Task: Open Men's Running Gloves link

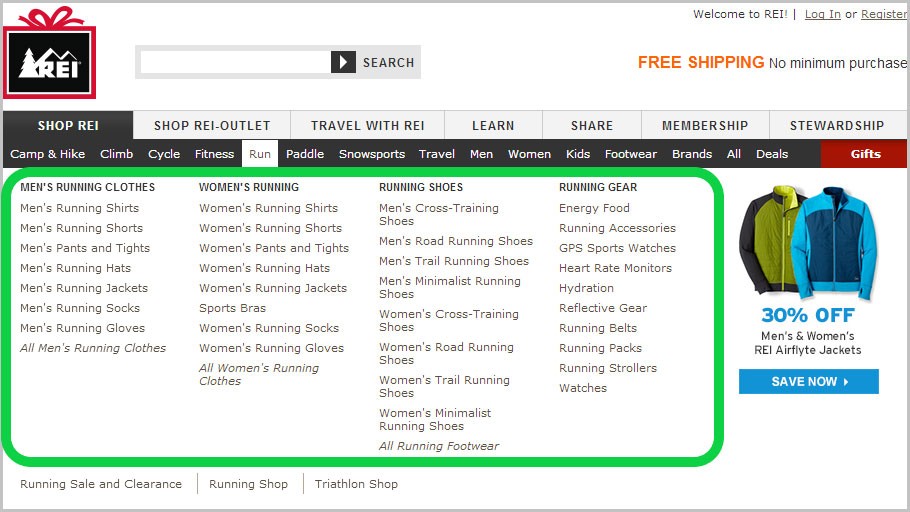Action: (x=82, y=328)
